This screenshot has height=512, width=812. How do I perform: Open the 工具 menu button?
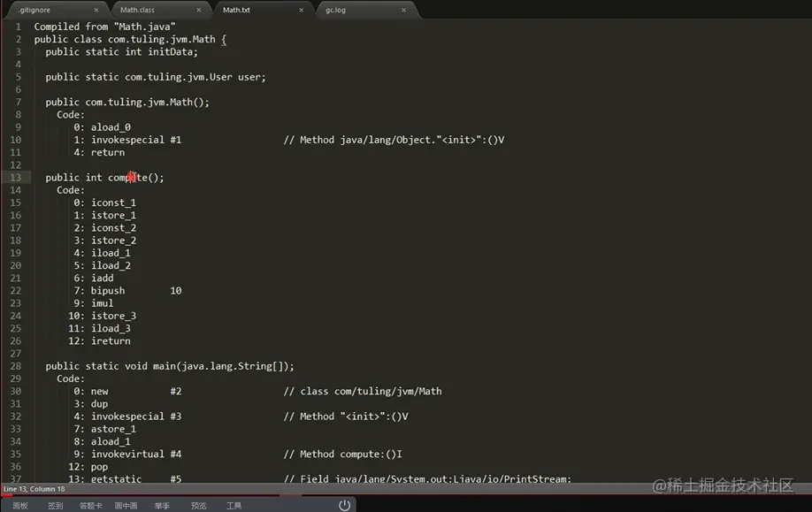click(234, 506)
